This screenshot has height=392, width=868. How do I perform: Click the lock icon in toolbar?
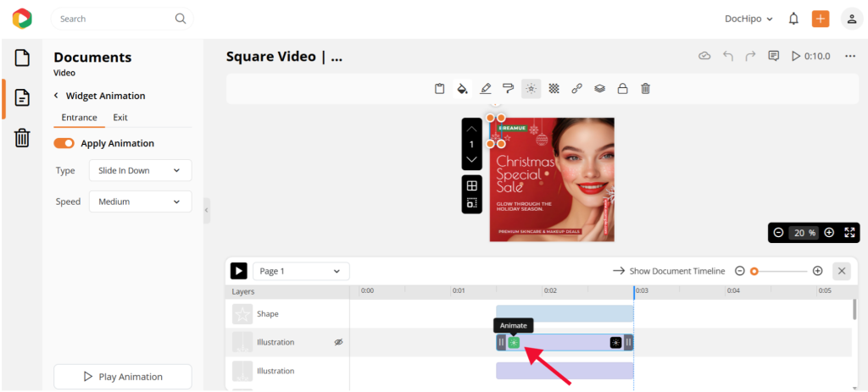point(622,88)
